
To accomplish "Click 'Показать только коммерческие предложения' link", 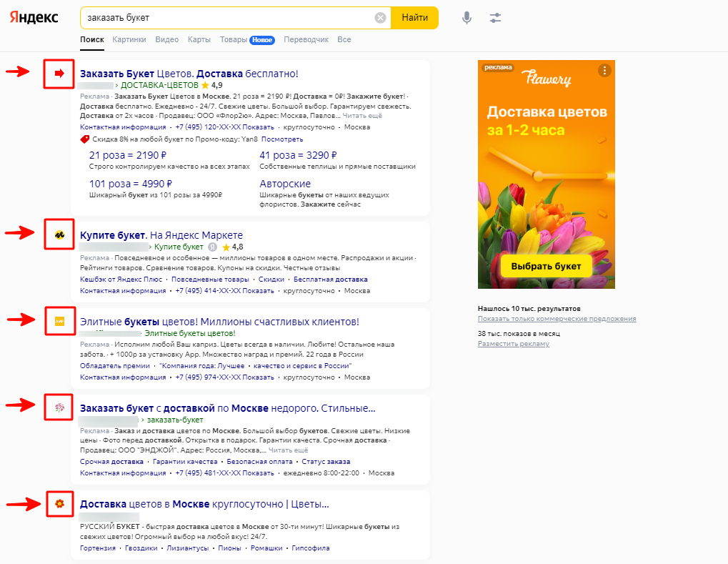I will pyautogui.click(x=557, y=319).
